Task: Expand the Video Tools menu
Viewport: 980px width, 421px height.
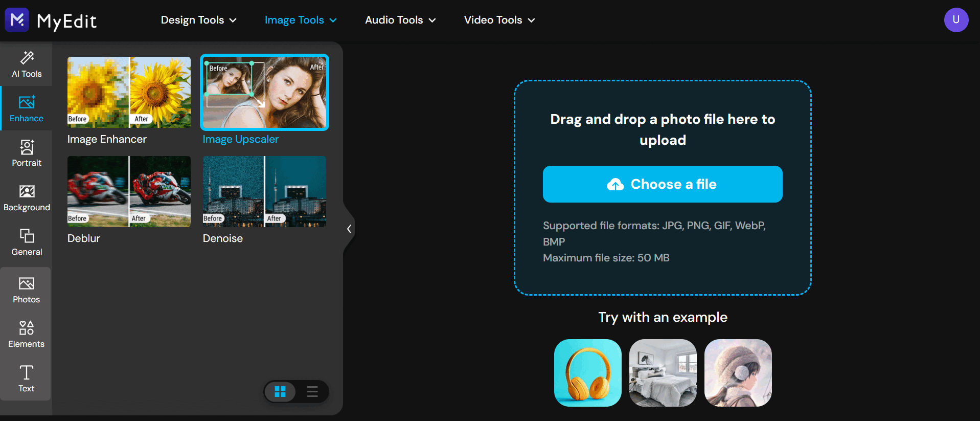Action: point(499,20)
